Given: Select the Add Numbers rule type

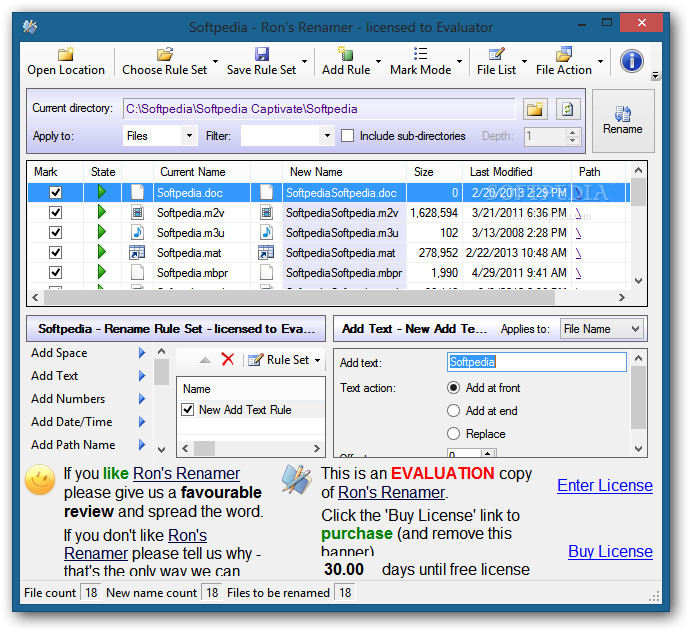Looking at the screenshot, I should pos(88,399).
